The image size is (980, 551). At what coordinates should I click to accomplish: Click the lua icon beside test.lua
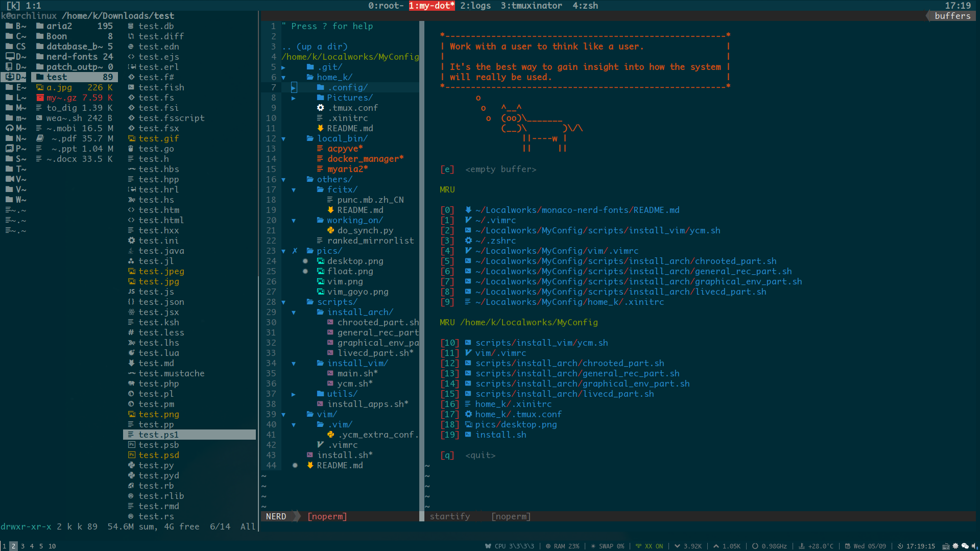(x=131, y=353)
